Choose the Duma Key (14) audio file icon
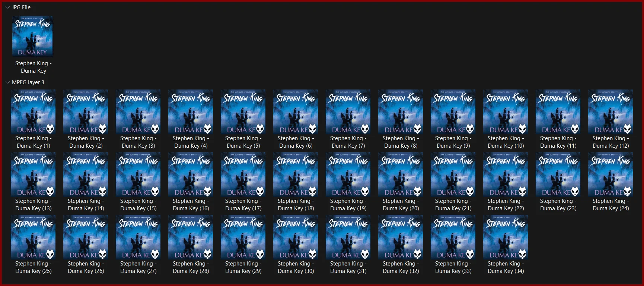 click(86, 175)
